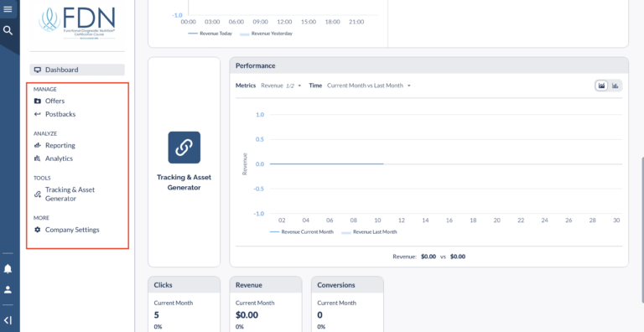Collapse the sidebar with the arrow icon
Viewport: 644px width, 332px height.
click(x=8, y=320)
